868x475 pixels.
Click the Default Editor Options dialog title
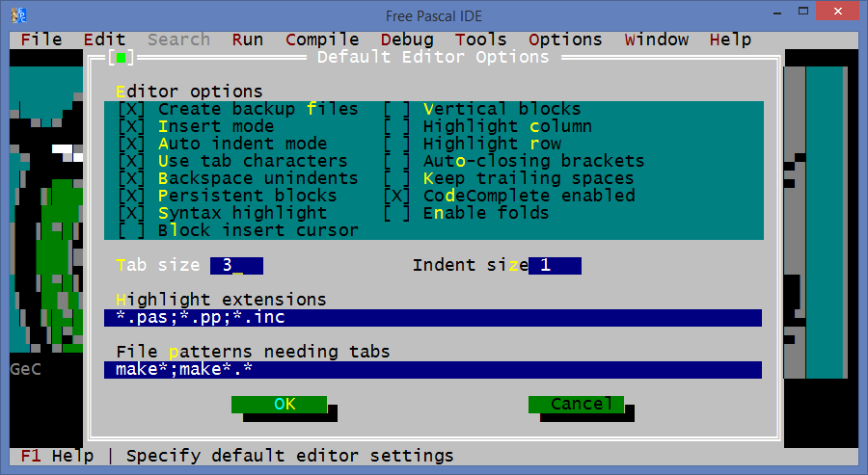tap(433, 57)
